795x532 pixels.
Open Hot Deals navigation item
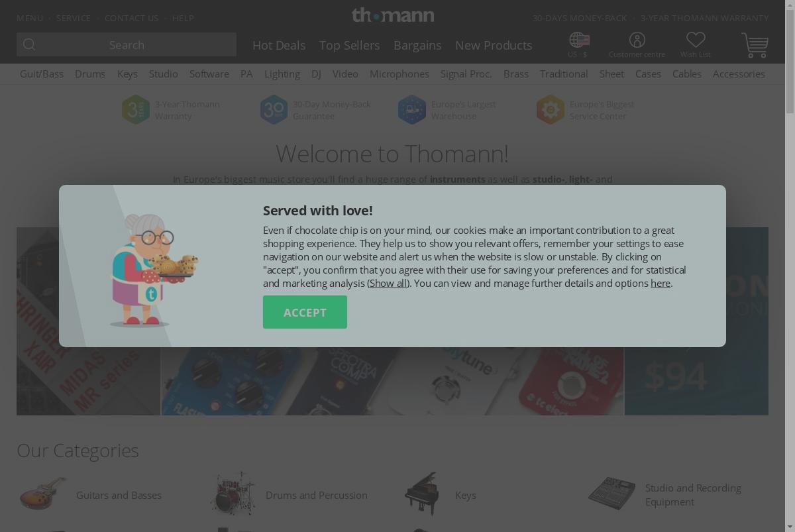click(279, 45)
